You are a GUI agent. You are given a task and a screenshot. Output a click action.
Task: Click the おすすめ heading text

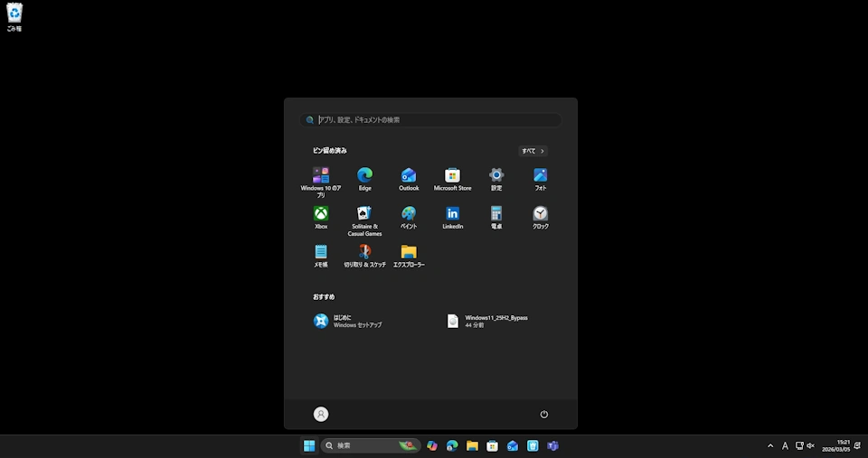click(x=324, y=297)
